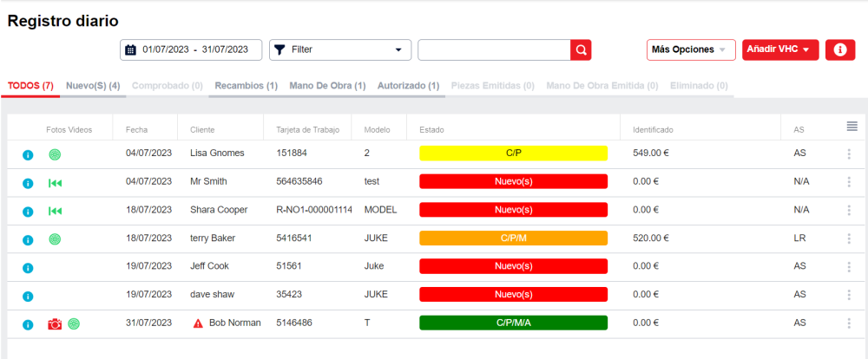The width and height of the screenshot is (868, 359).
Task: Click green video rewind icon for Mr Smith
Action: coord(56,183)
